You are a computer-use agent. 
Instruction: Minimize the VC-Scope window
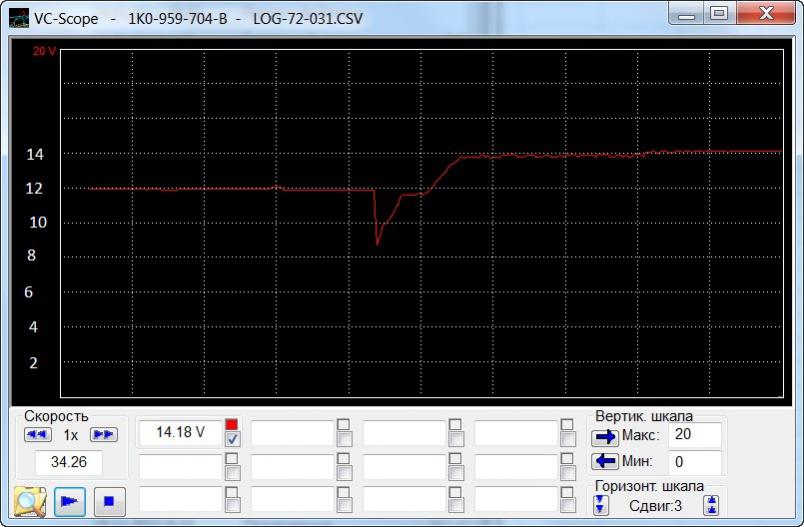(x=686, y=13)
